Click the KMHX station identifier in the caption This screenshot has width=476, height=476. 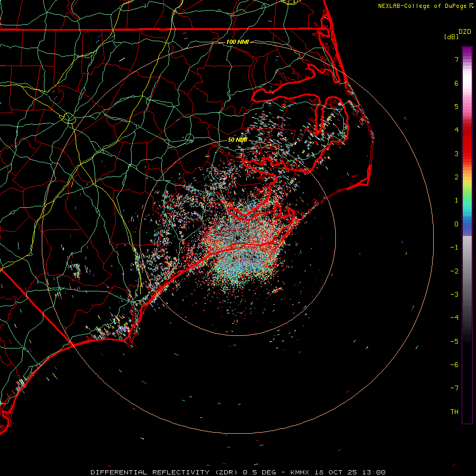point(299,472)
